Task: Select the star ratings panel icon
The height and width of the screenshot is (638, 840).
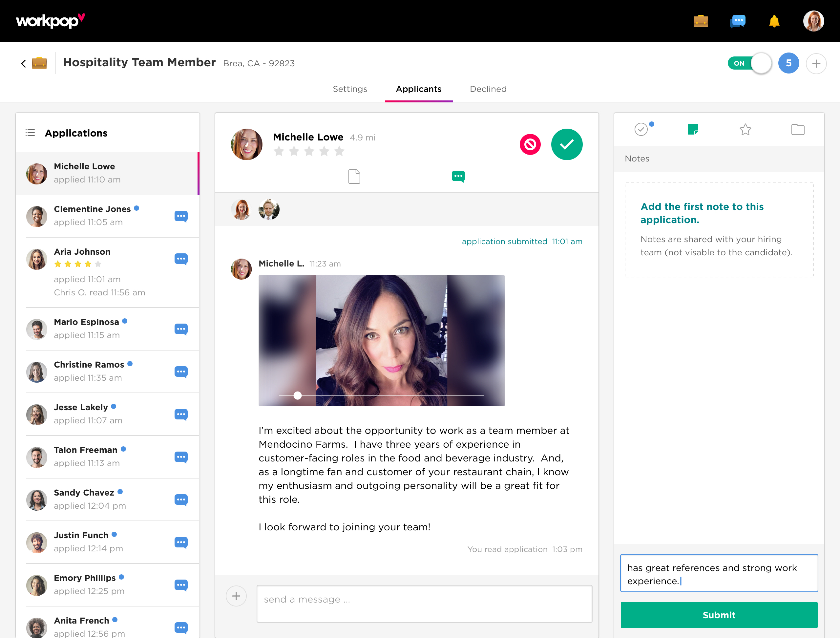Action: click(745, 130)
